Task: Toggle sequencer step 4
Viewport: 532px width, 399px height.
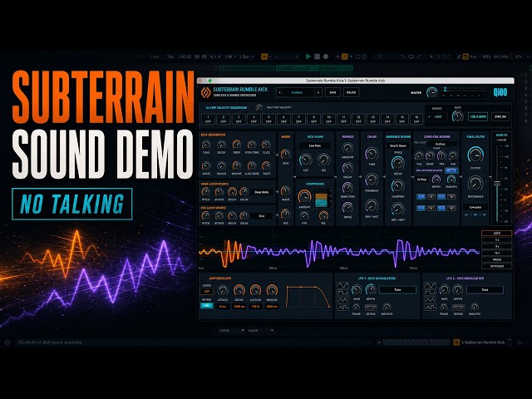Action: [x=254, y=119]
